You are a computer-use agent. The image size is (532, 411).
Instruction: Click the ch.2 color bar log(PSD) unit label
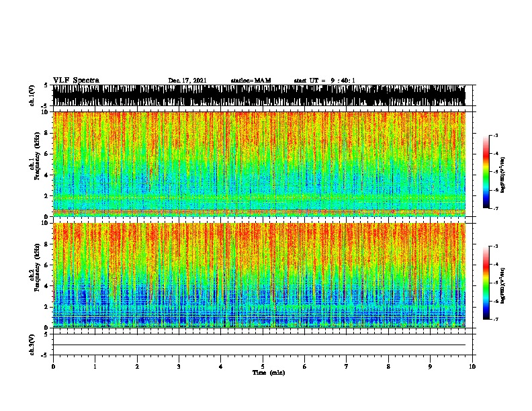(503, 285)
